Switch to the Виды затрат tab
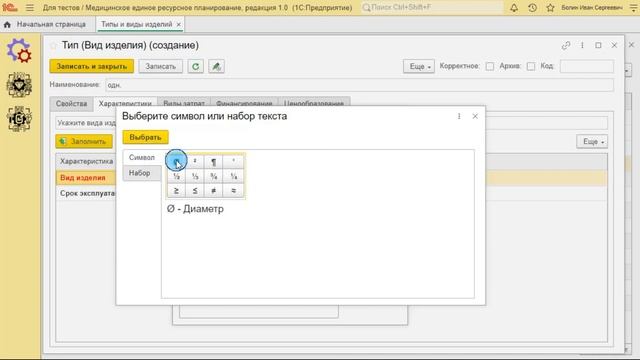Viewport: 640px width, 360px height. coord(184,104)
